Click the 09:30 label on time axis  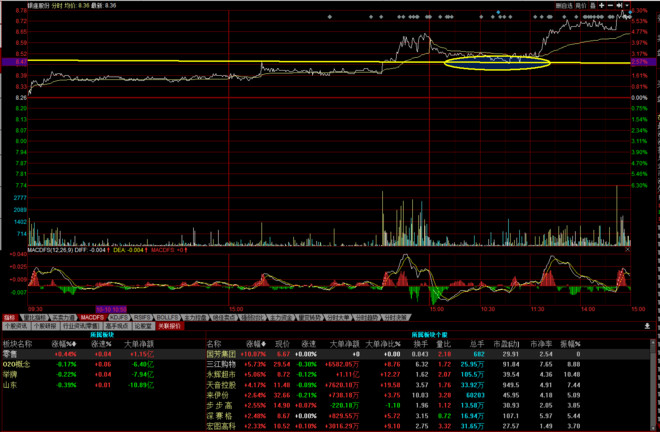coord(35,309)
